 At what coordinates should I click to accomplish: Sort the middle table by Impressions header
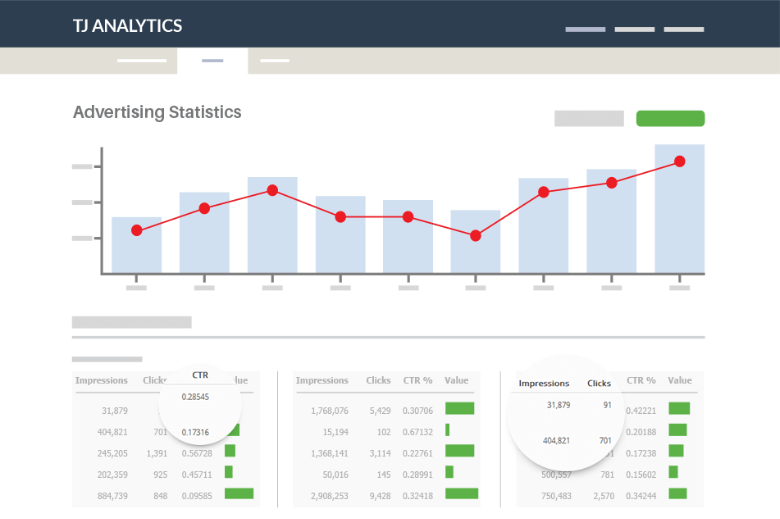(322, 380)
